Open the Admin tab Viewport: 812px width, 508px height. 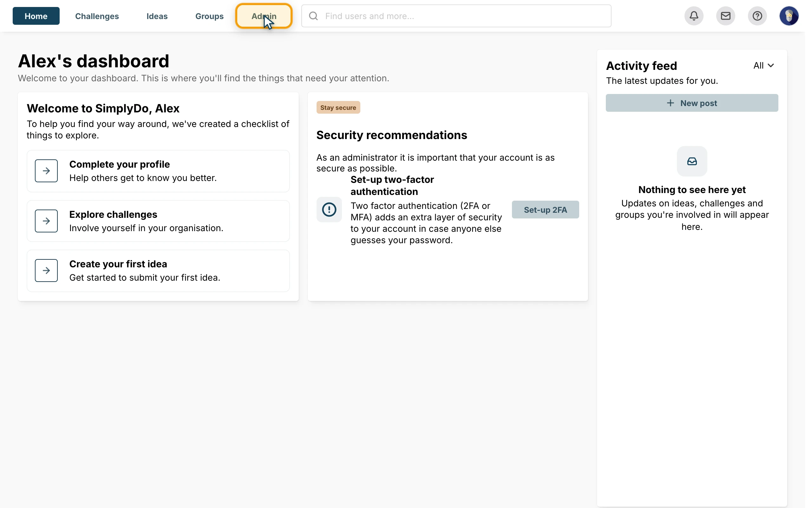(264, 16)
